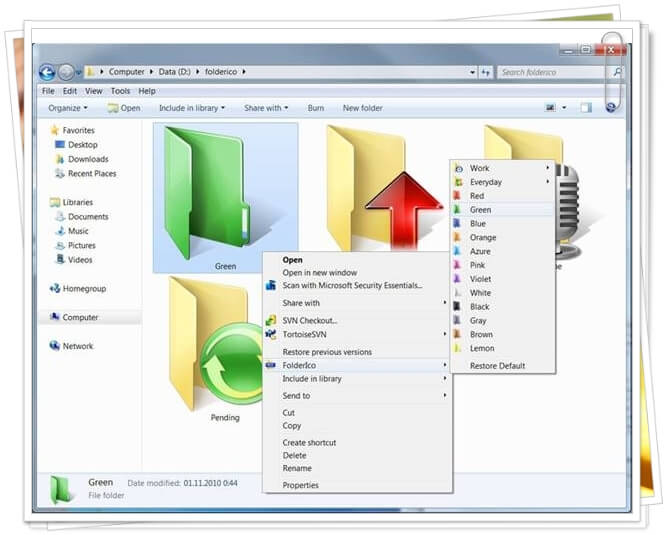Viewport: 667px width, 535px height.
Task: Open Include in library toolbar dropdown
Action: [192, 108]
